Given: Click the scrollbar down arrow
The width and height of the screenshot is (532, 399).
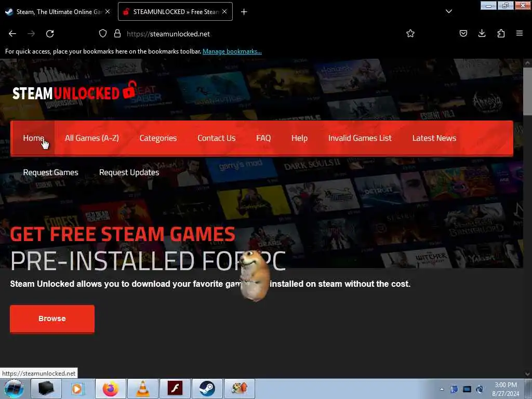Looking at the screenshot, I should 527,374.
